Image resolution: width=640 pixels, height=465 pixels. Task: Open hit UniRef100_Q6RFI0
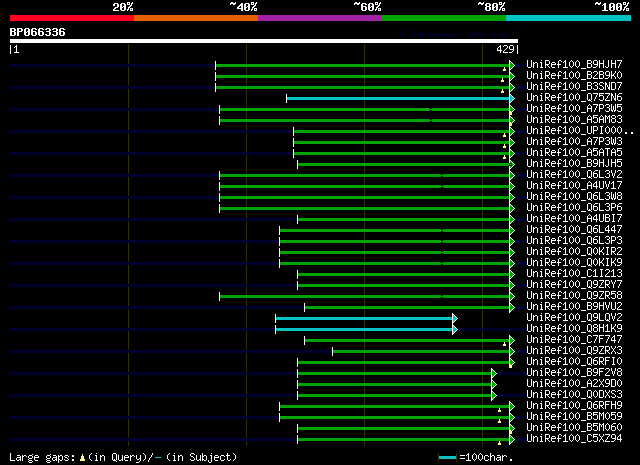(x=574, y=362)
